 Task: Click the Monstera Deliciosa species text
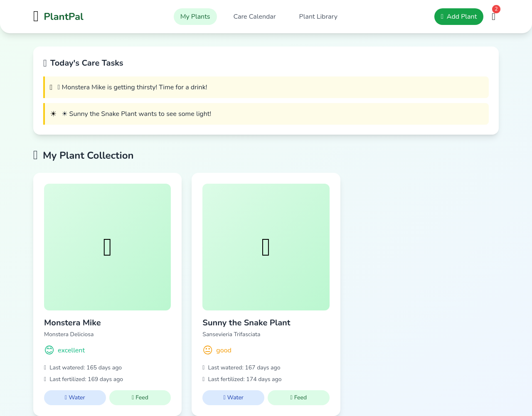(x=69, y=334)
